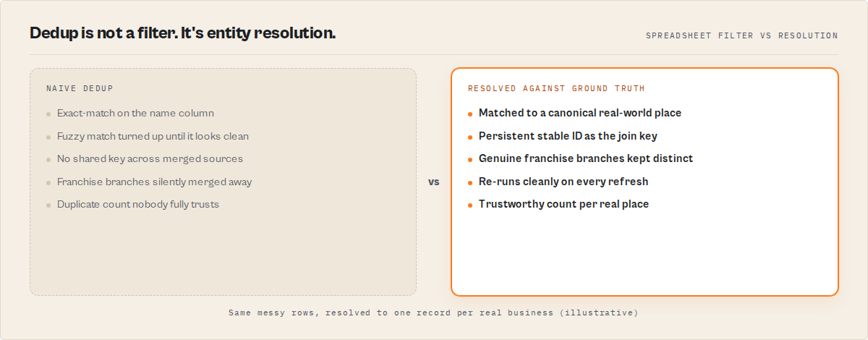Click the grey bullet beside 'Duplicate count nobody fully trusts'
Screen dimensions: 868x340
(x=48, y=205)
